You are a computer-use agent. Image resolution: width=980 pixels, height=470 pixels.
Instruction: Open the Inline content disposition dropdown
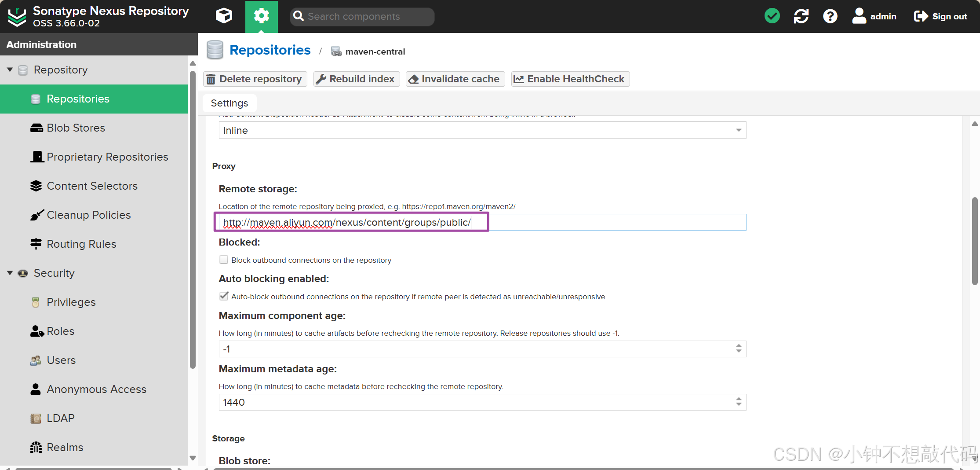tap(482, 130)
